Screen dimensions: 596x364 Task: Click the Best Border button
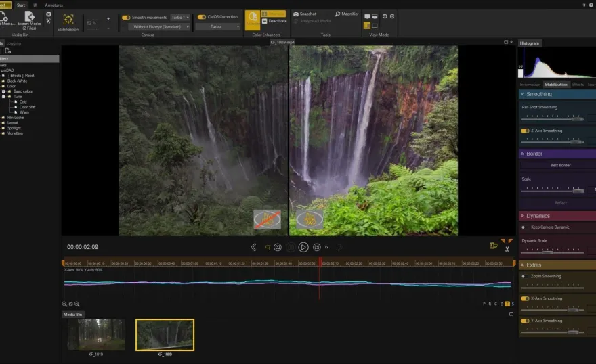coord(560,165)
